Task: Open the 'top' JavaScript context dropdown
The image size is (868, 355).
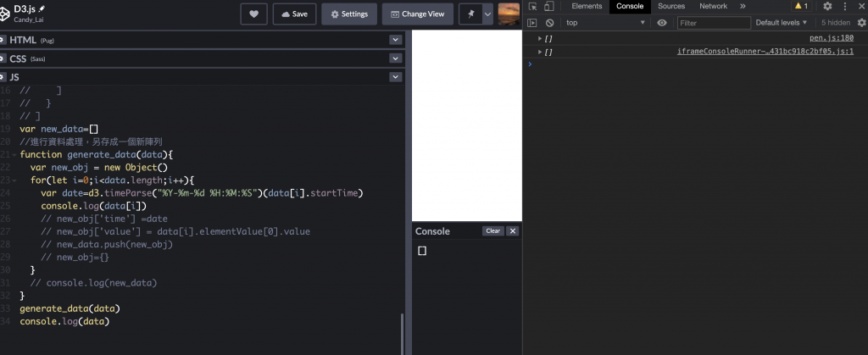Action: coord(605,23)
